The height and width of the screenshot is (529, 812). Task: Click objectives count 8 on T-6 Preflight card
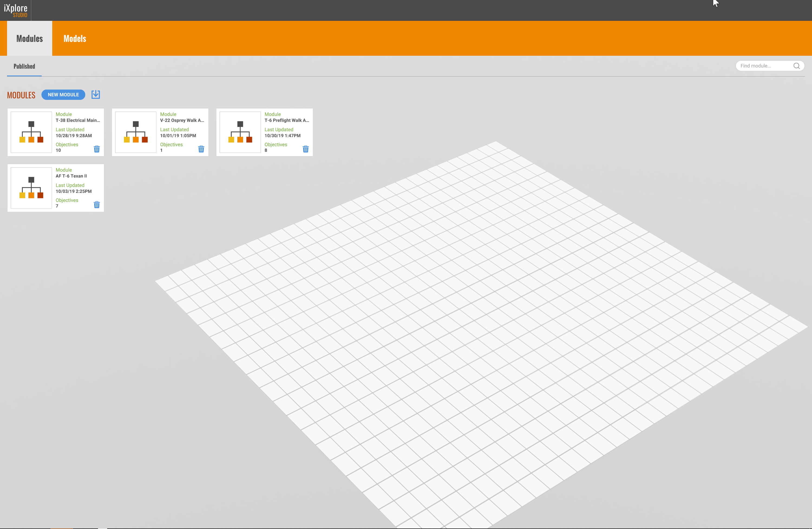(266, 150)
